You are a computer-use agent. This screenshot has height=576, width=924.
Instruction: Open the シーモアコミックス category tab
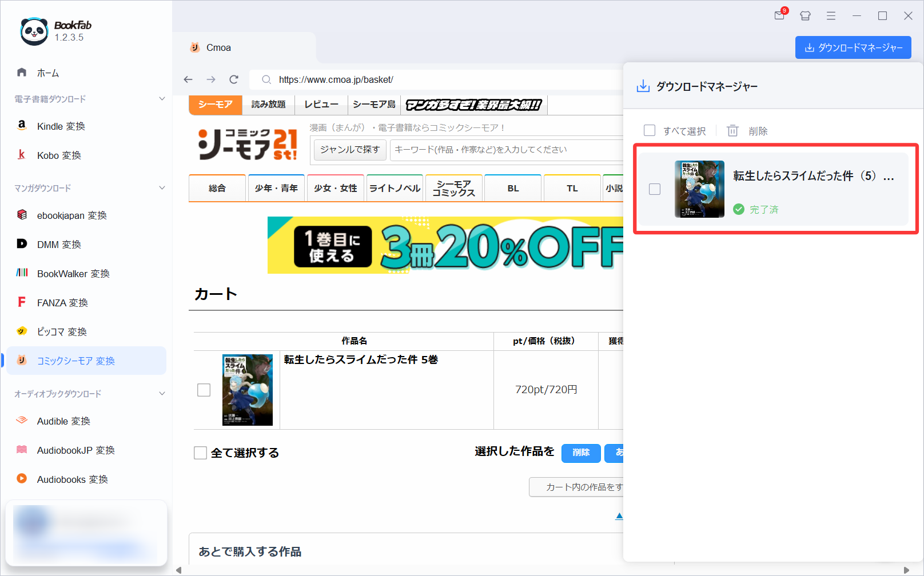454,188
